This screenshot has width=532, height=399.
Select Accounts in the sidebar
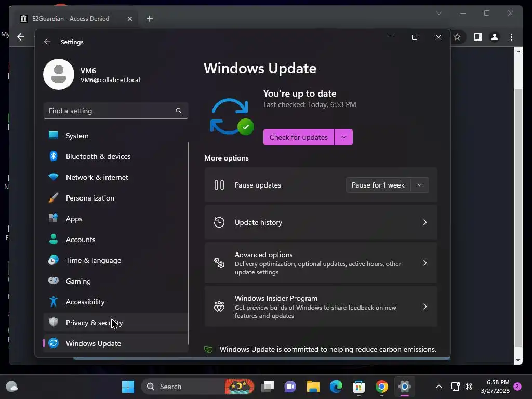(x=115, y=240)
